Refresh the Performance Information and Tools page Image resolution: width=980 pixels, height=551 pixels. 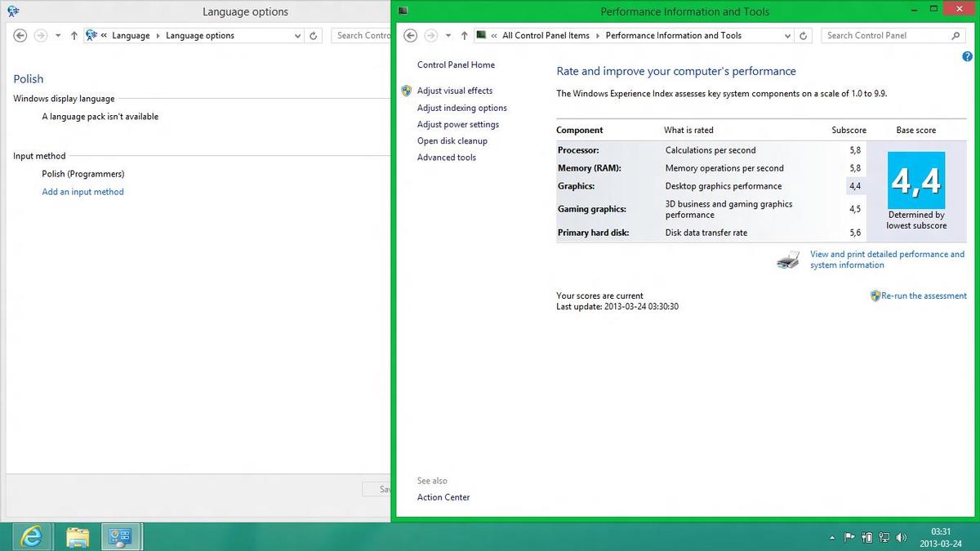coord(804,36)
